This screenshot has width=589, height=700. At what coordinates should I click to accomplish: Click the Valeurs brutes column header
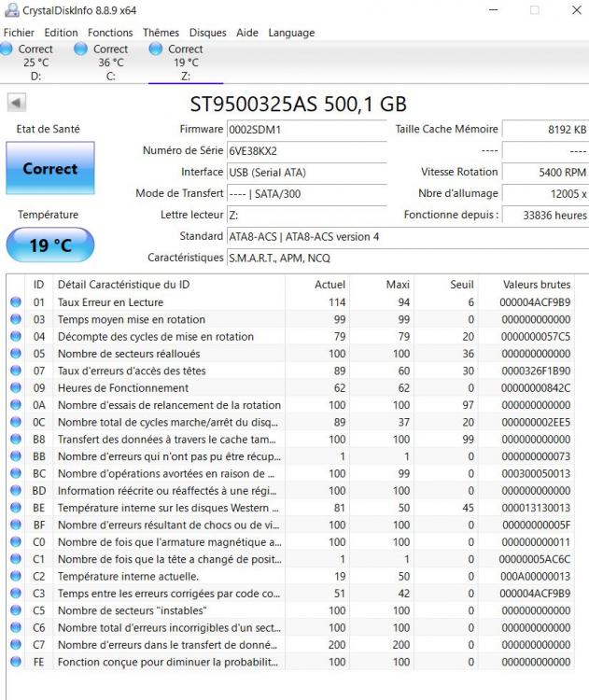coord(536,284)
